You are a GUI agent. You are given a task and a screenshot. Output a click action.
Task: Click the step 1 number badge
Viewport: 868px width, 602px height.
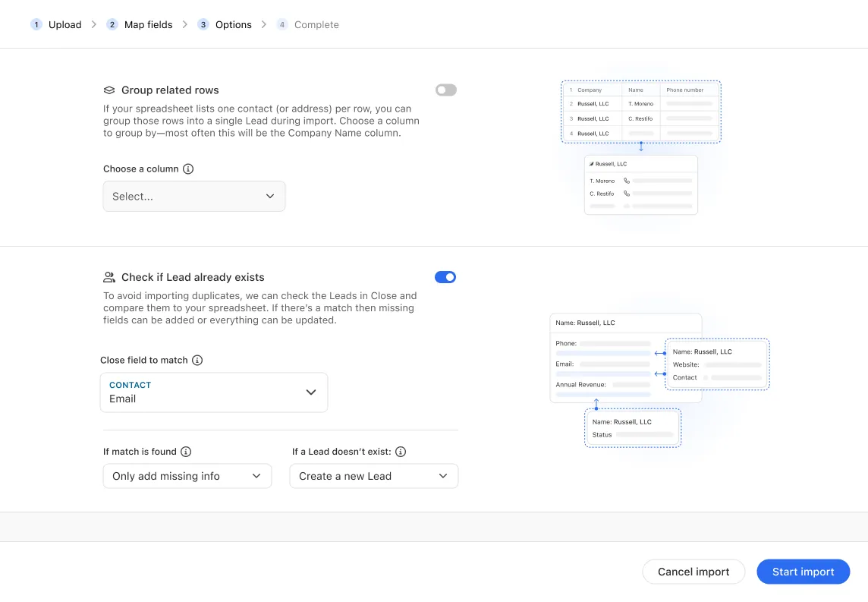pyautogui.click(x=36, y=24)
